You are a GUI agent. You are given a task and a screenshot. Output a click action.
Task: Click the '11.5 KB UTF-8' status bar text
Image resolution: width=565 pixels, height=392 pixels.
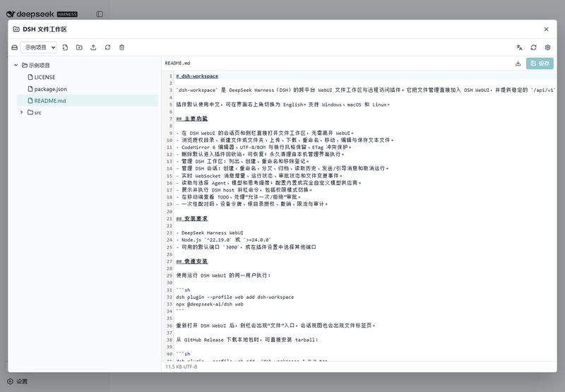click(x=182, y=367)
